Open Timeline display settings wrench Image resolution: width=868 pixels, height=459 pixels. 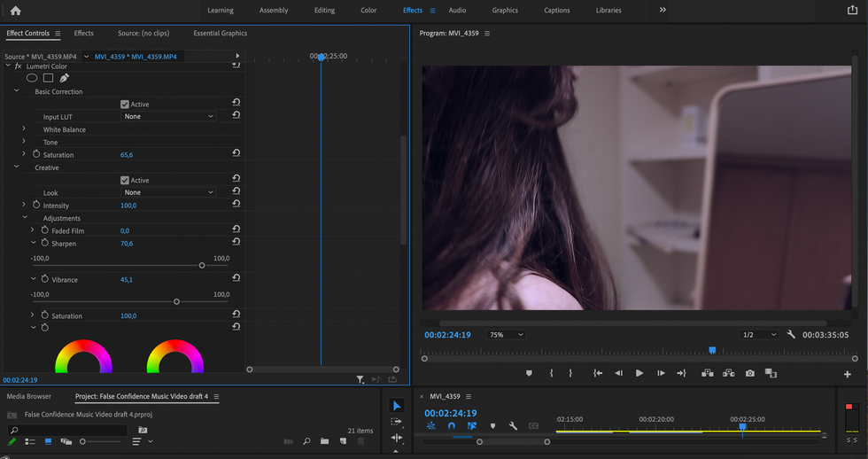click(x=513, y=426)
